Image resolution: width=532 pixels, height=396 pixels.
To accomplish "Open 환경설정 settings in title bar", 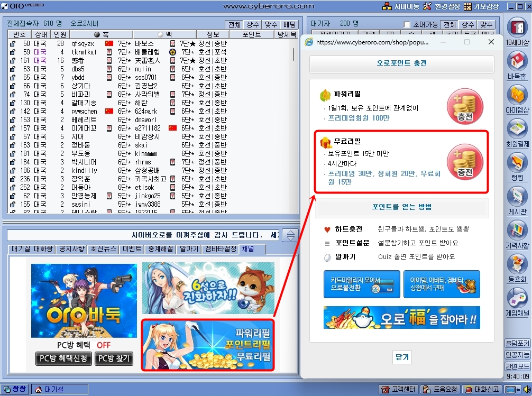I will click(x=442, y=6).
